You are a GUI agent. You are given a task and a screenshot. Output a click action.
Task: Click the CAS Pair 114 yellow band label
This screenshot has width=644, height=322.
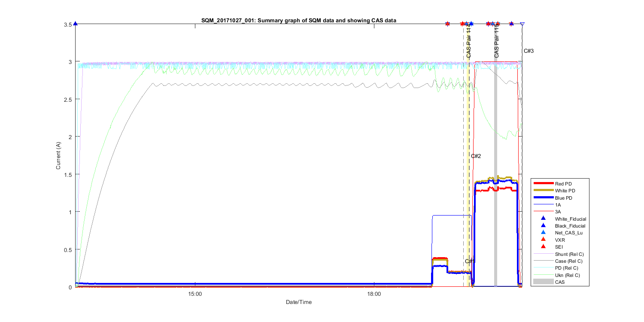[469, 42]
